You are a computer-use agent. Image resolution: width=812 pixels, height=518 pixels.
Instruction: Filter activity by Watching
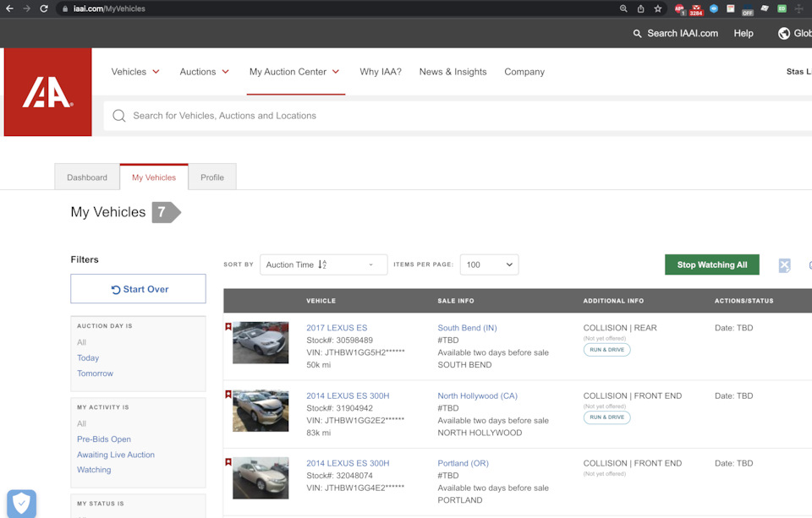94,469
